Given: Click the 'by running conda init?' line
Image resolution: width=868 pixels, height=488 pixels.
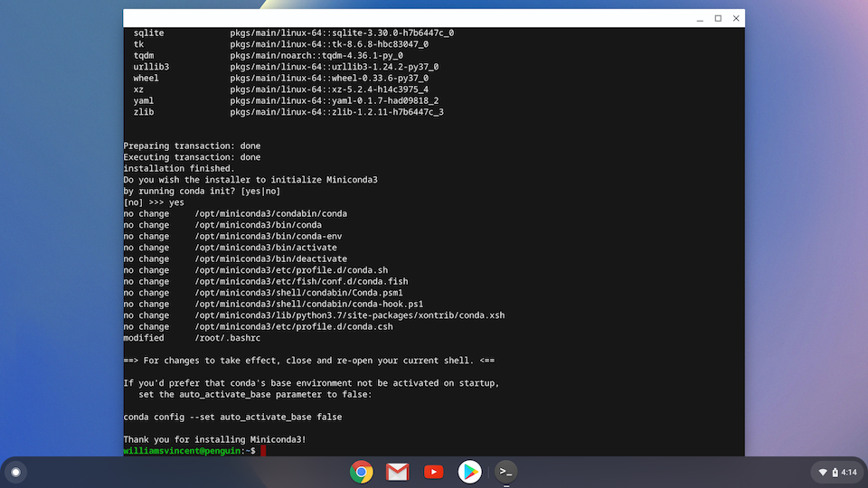Looking at the screenshot, I should point(202,191).
